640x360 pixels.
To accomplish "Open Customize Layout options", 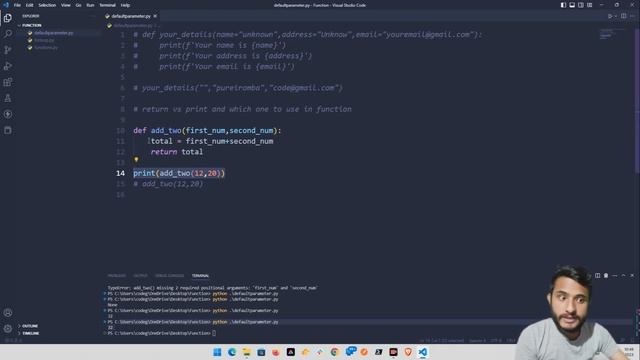I will click(590, 5).
